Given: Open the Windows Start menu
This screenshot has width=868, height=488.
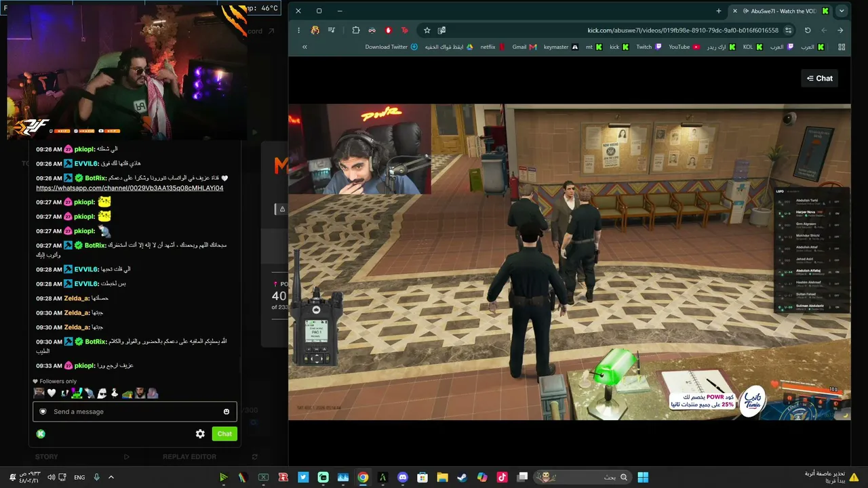Looking at the screenshot, I should pos(642,477).
